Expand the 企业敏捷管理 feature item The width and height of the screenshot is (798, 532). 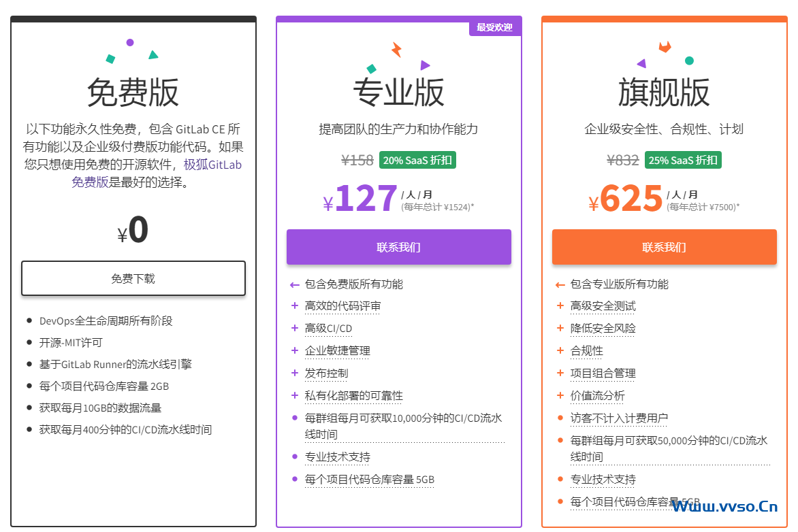pos(337,351)
